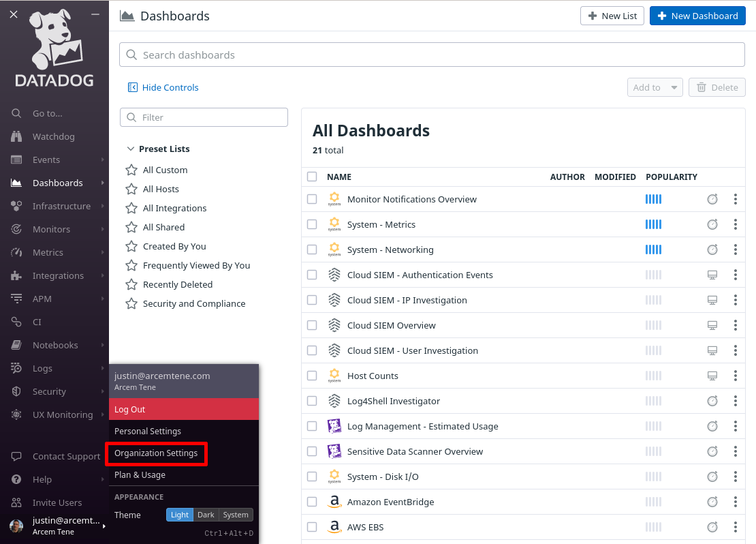Open Plan & Usage in user menu

(184, 475)
